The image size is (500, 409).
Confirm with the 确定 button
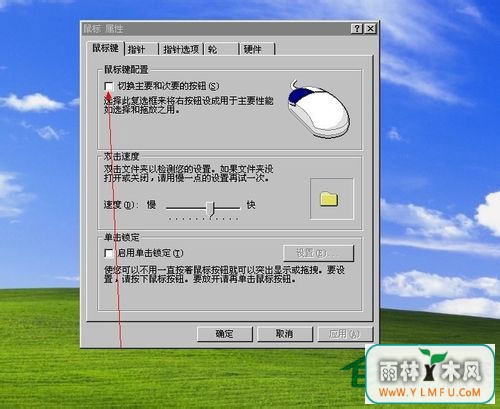pos(225,334)
